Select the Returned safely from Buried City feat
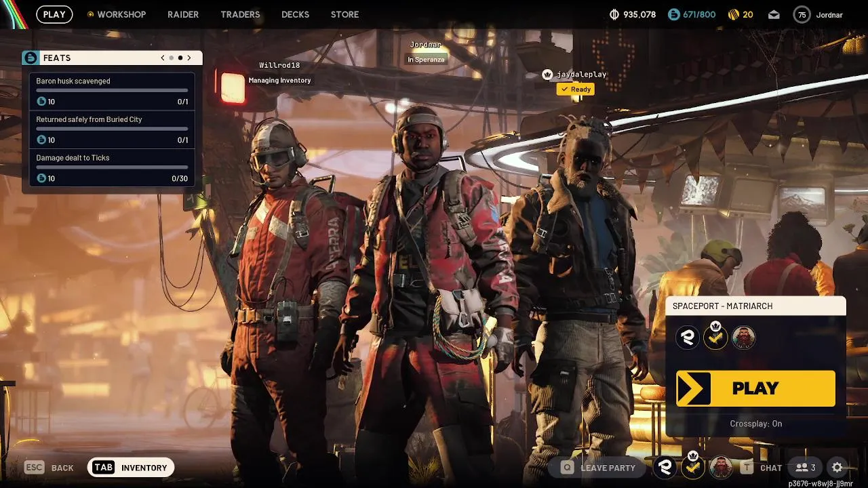Image resolution: width=868 pixels, height=488 pixels. 112,129
